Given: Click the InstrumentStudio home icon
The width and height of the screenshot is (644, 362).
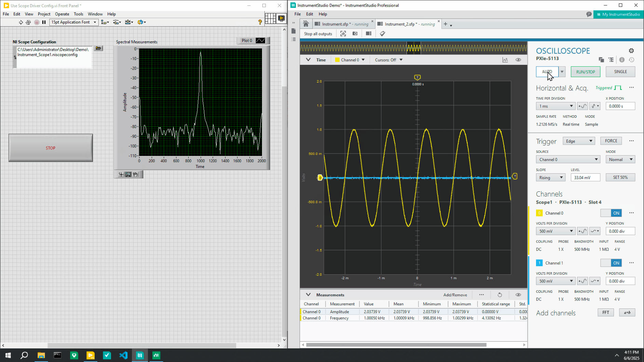Looking at the screenshot, I should pos(306,24).
